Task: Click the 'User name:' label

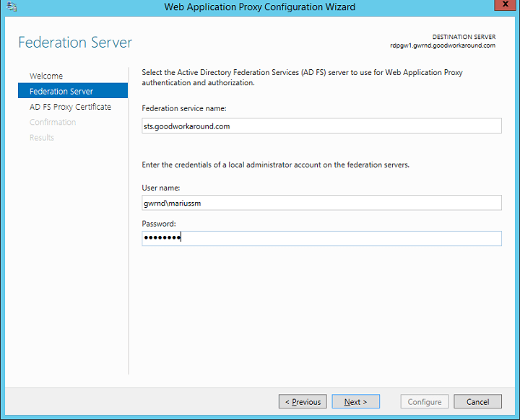Action: pos(161,188)
